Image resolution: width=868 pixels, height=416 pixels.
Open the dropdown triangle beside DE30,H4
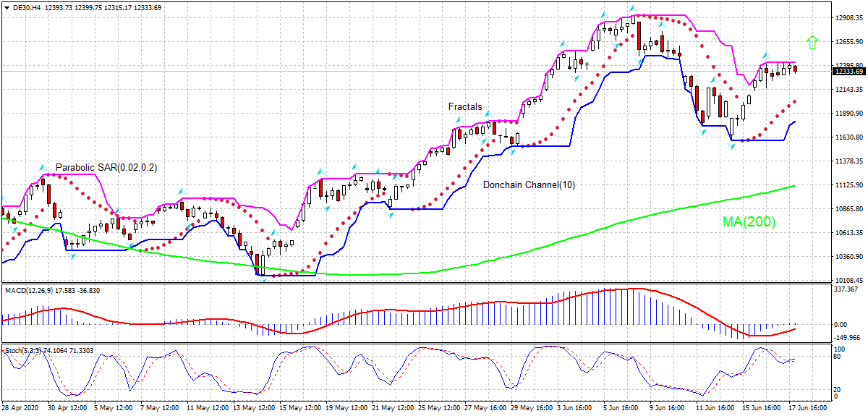pyautogui.click(x=6, y=7)
